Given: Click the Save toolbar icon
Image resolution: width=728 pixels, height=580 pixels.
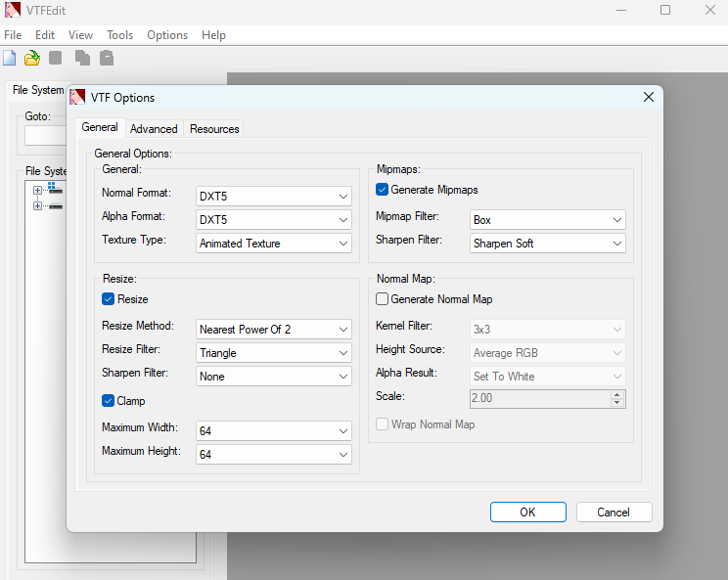Looking at the screenshot, I should click(x=55, y=58).
